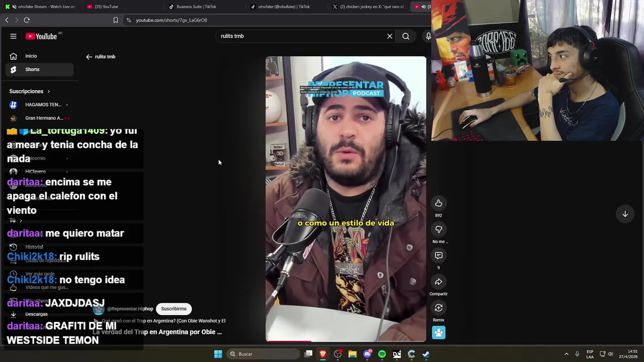
Task: Share the short with Compartir
Action: point(439,282)
